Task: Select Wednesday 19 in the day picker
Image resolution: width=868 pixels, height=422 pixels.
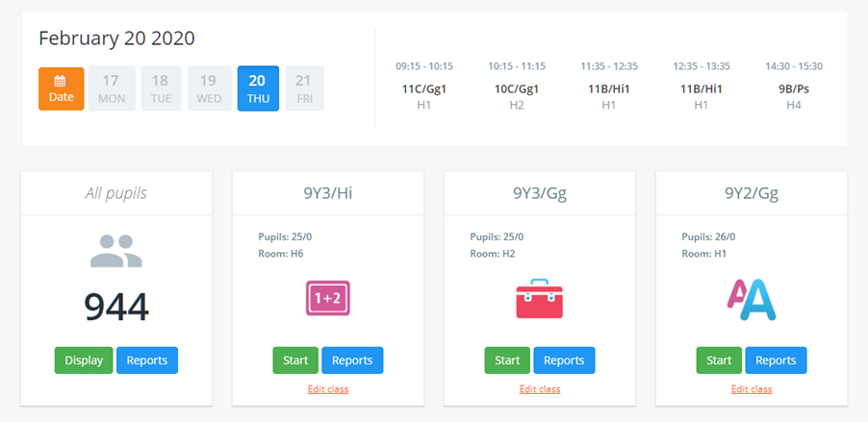Action: (209, 88)
